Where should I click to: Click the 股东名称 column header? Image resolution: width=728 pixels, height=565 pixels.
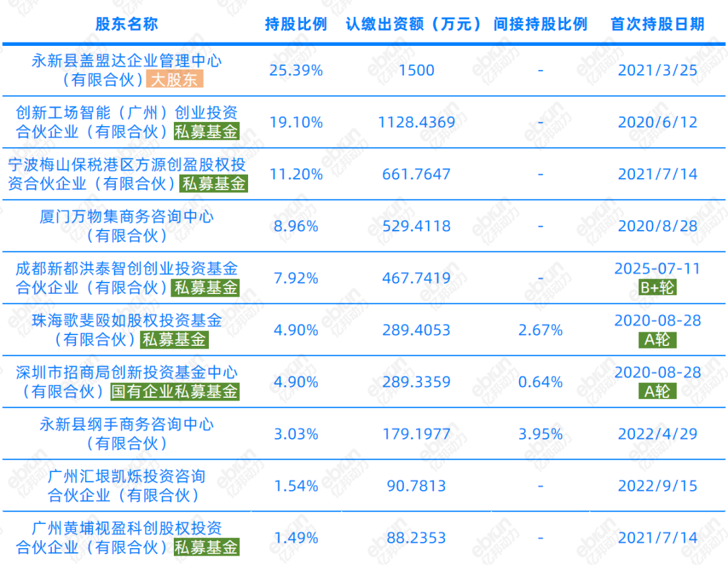point(126,24)
